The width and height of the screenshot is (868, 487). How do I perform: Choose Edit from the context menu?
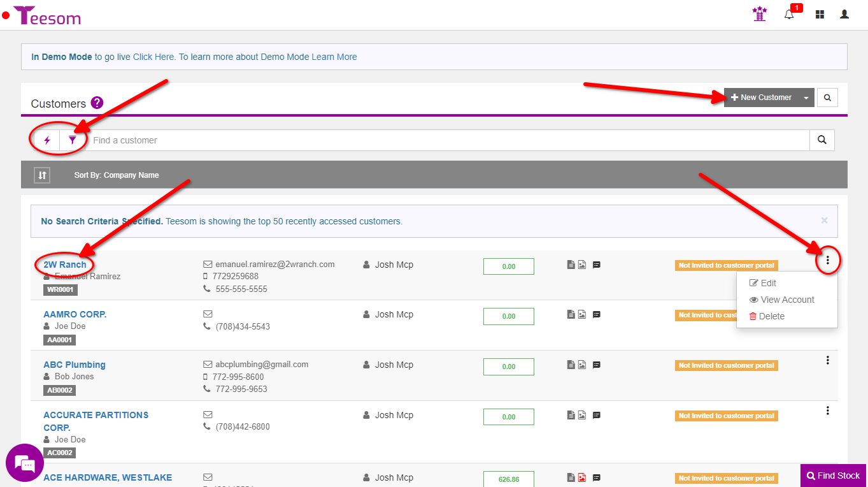(x=763, y=283)
